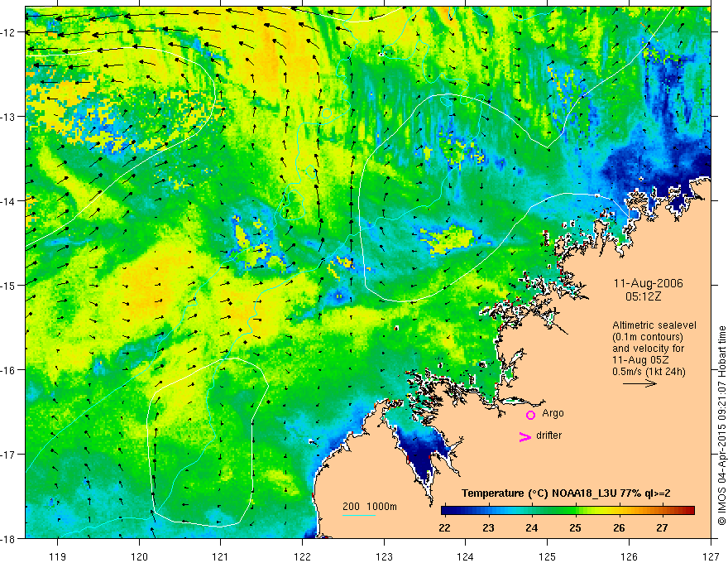The height and width of the screenshot is (563, 728).
Task: Click the '(0.1m contours)' caption line
Action: [648, 337]
